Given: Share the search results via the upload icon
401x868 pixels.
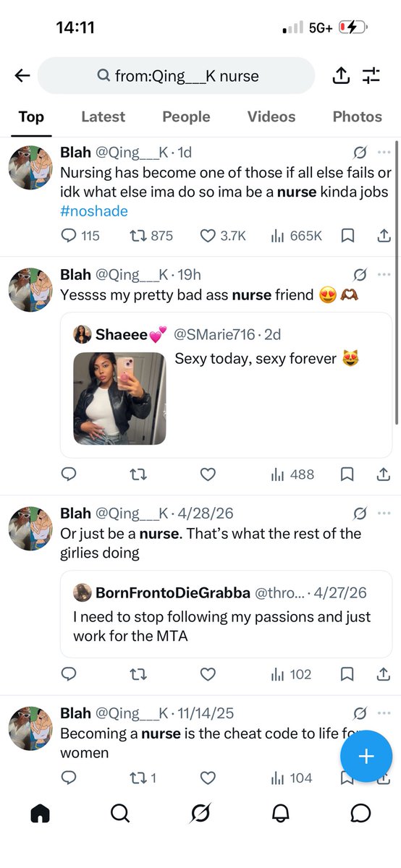Looking at the screenshot, I should click(341, 75).
